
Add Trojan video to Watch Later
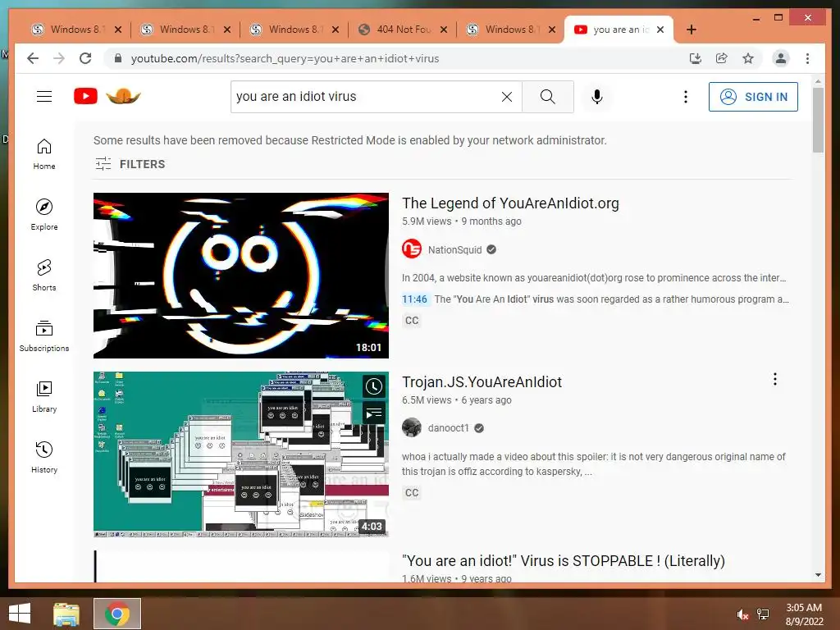point(374,386)
